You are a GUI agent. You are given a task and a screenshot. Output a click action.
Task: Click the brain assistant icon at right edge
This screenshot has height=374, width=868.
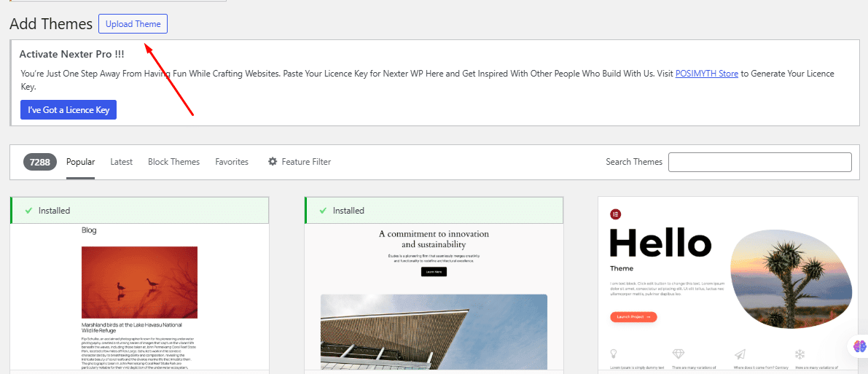pos(859,346)
